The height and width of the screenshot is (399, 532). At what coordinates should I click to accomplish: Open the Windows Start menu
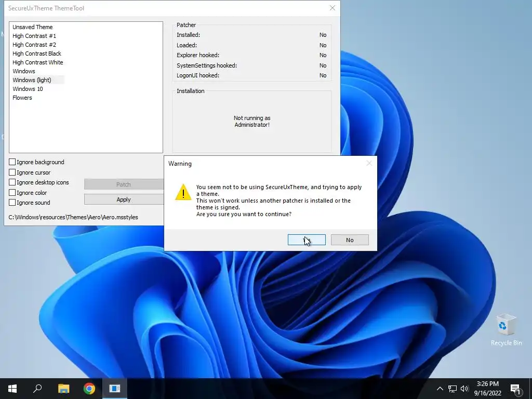[x=12, y=389]
